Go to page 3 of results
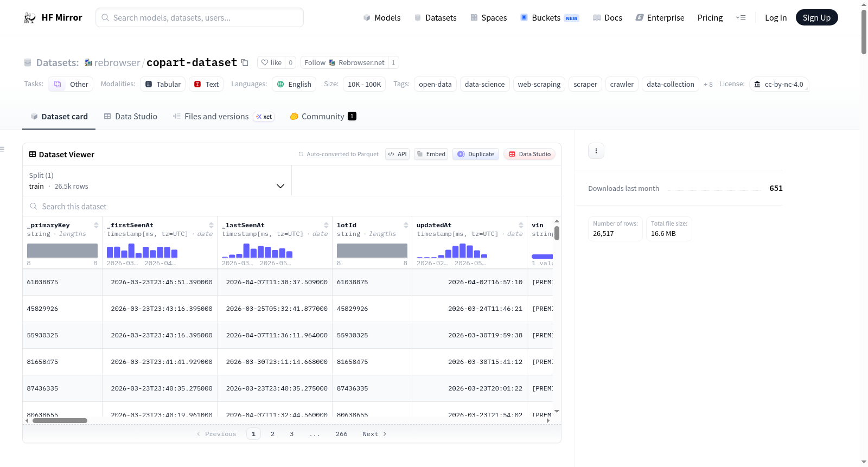The height and width of the screenshot is (467, 868). [292, 434]
